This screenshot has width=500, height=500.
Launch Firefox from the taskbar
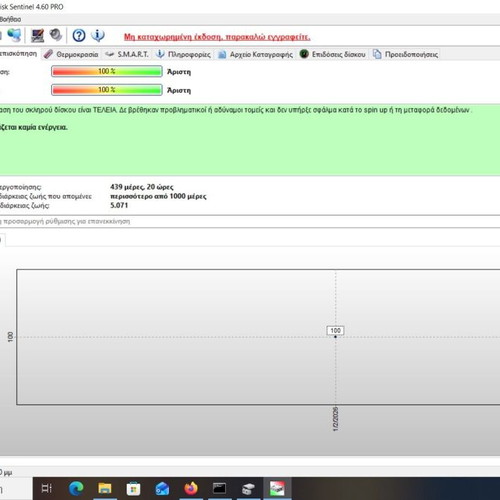tap(191, 489)
